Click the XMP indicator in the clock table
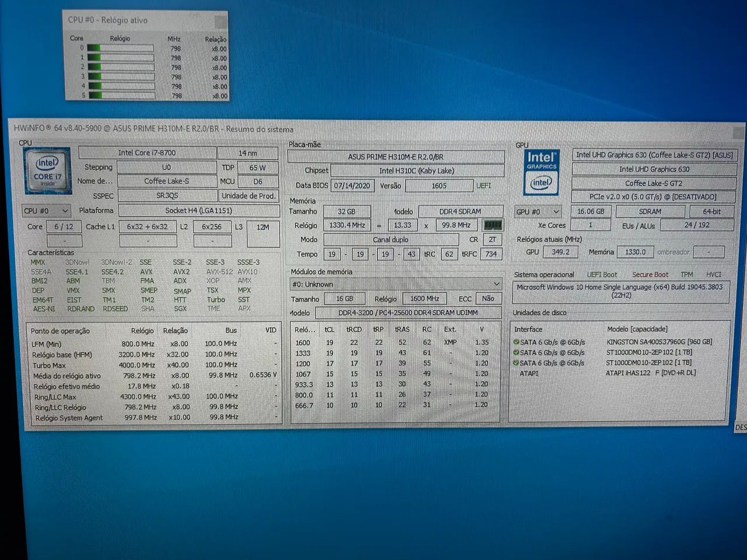747x560 pixels. pyautogui.click(x=450, y=343)
